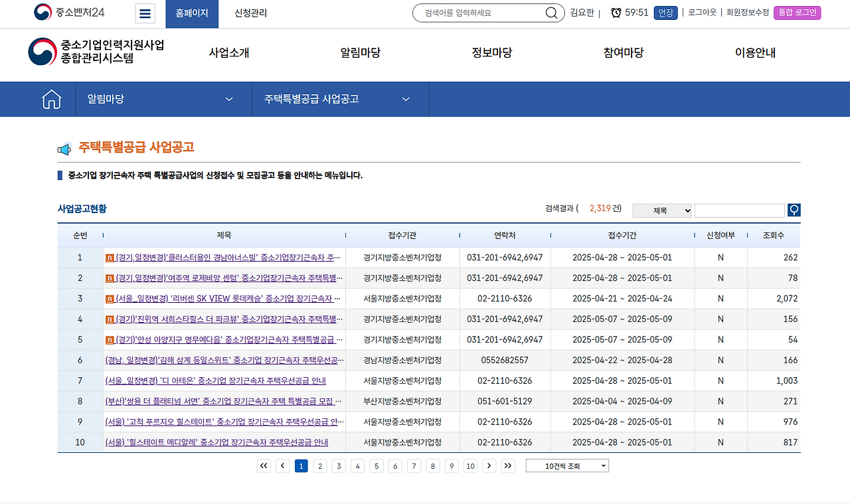
Task: Click the blue magnifier search button near 검색결과
Action: tap(794, 210)
